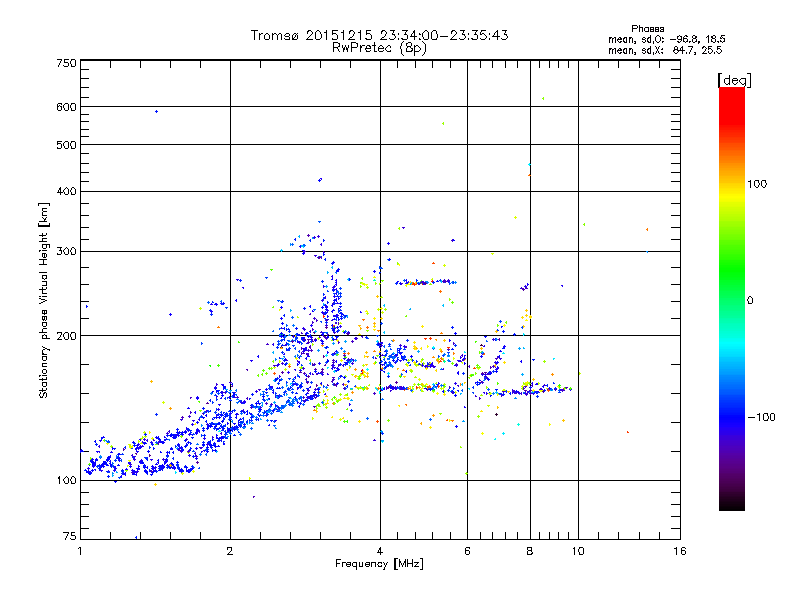
Task: Click y-axis tick label '100' at the bottom
Action: coord(67,480)
